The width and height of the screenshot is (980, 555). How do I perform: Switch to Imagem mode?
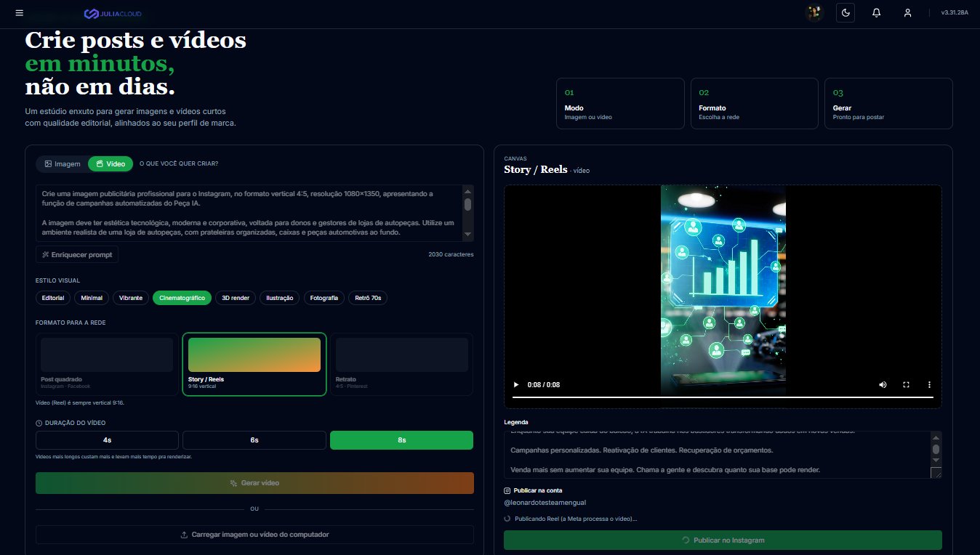click(63, 163)
